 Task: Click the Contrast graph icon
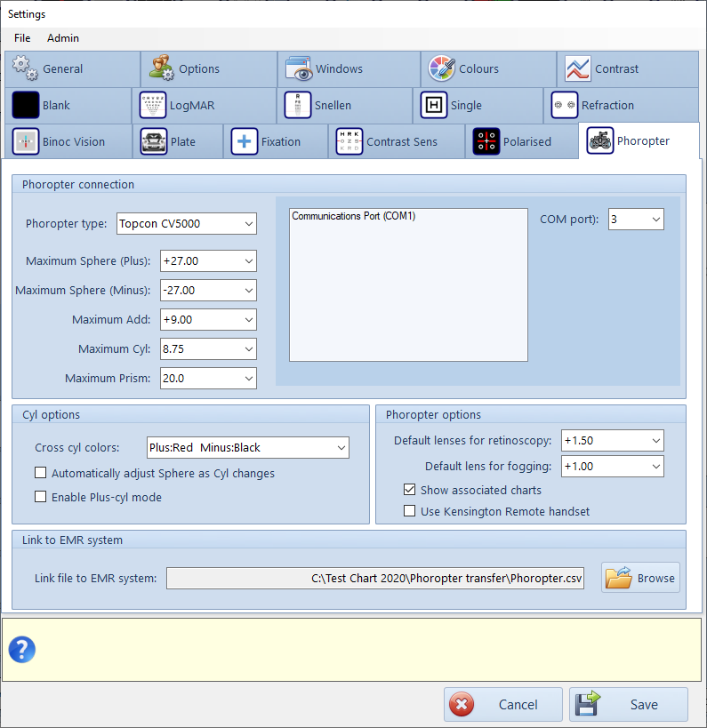[x=578, y=68]
